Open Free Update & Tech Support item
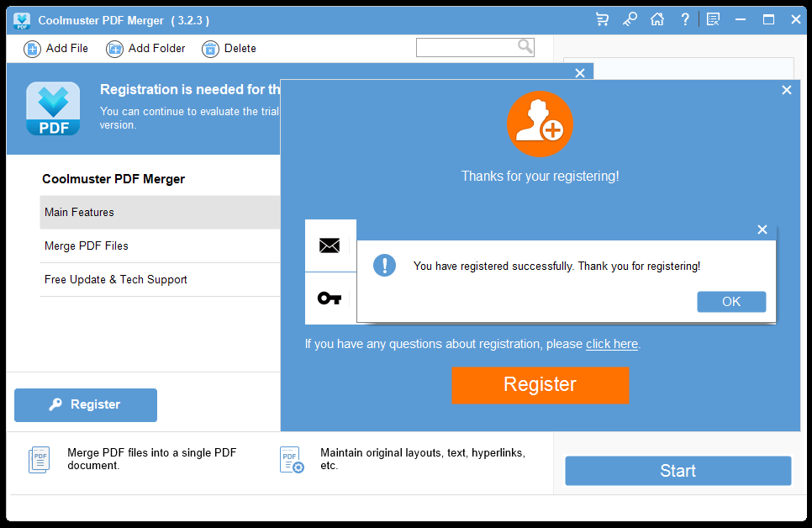 point(160,280)
